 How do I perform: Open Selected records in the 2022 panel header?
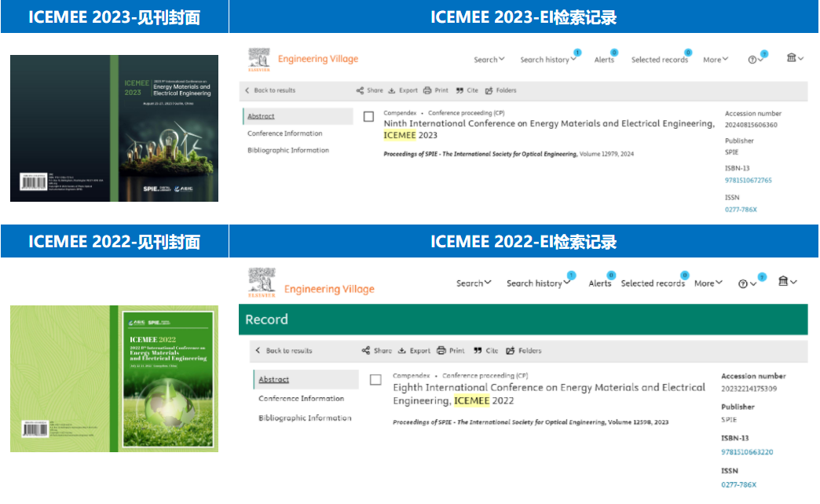(653, 283)
